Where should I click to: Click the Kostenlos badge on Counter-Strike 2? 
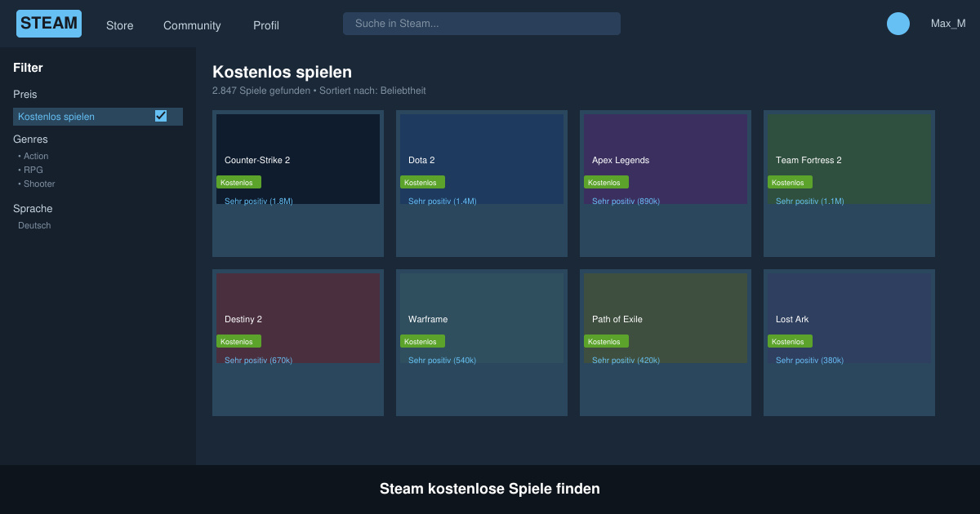click(x=238, y=182)
